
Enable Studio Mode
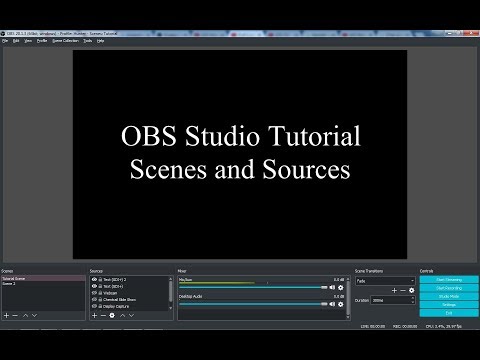[449, 296]
